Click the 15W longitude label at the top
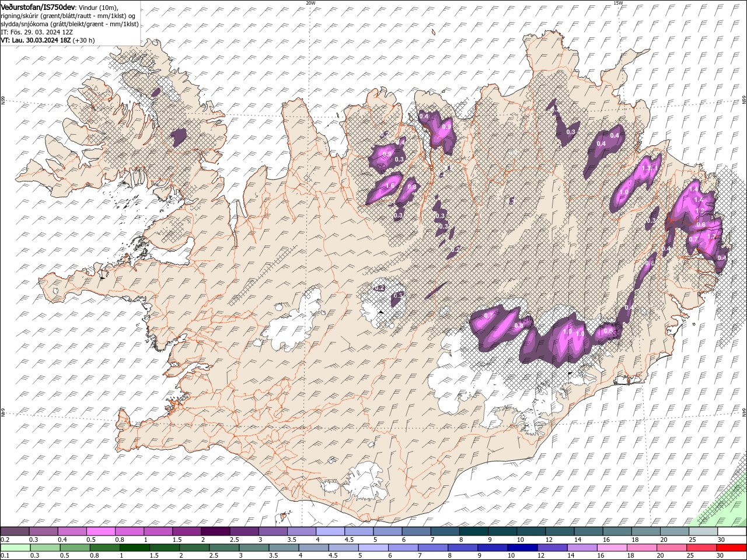Screen dimensions: 747x560 618,3
